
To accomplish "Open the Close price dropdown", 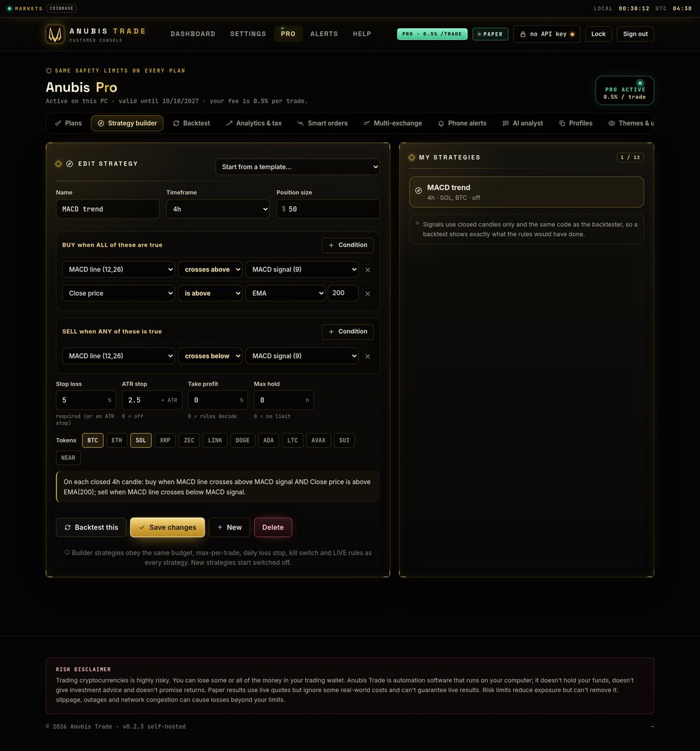I will click(x=118, y=294).
